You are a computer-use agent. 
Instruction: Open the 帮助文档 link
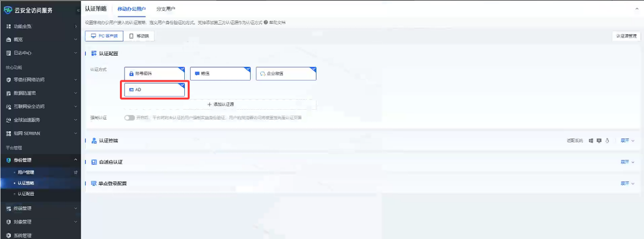point(278,22)
